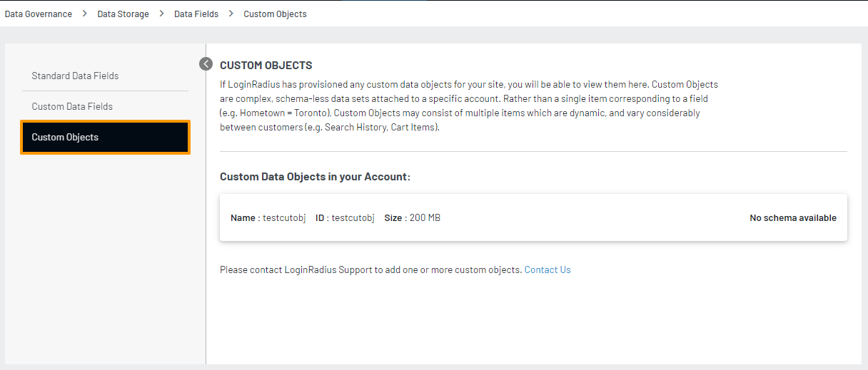Navigate to Data Storage breadcrumb
The width and height of the screenshot is (868, 370).
123,14
